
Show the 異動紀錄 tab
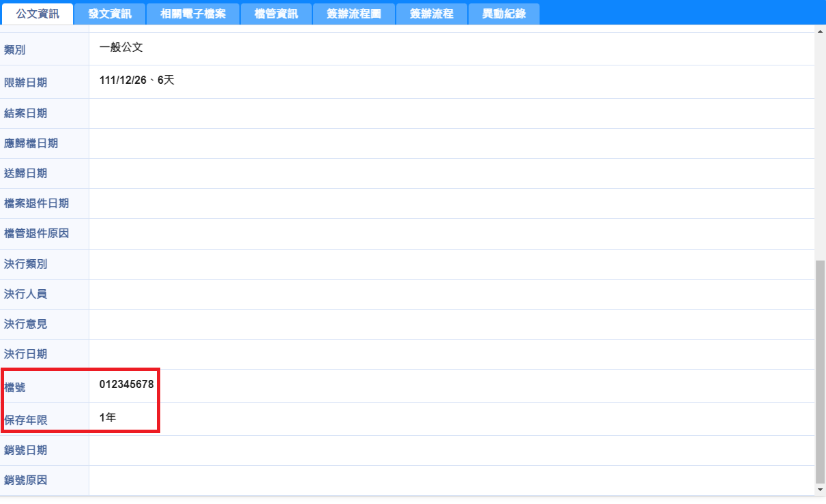click(504, 14)
